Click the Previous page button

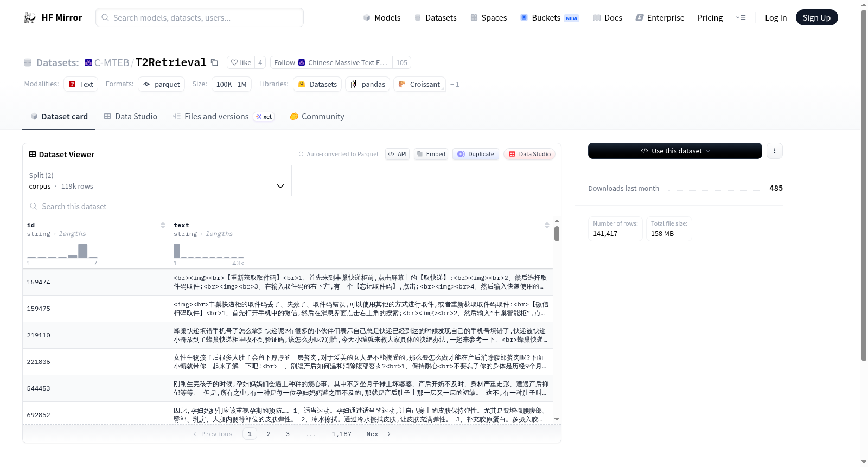point(213,434)
